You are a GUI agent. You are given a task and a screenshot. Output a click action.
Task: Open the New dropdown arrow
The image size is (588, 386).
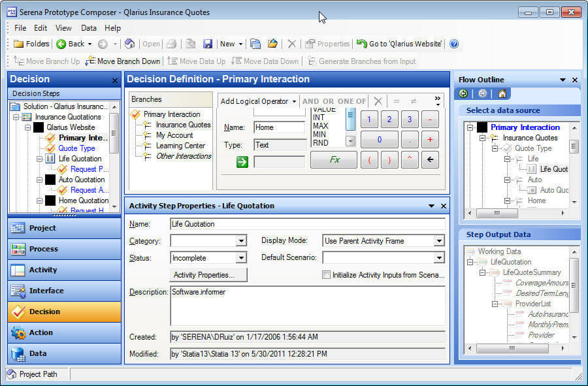pos(240,44)
